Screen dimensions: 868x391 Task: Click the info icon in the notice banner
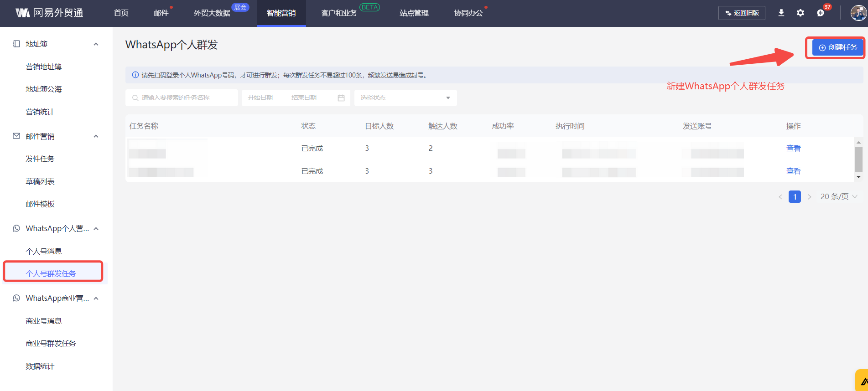135,75
